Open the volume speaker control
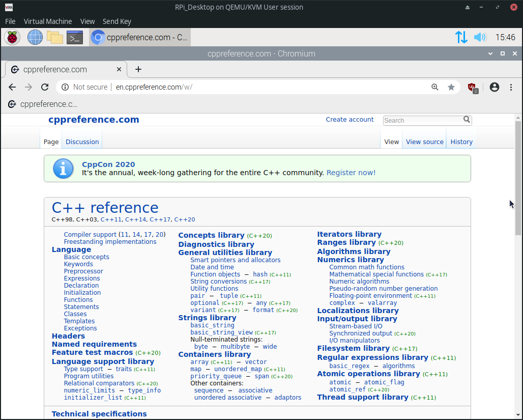Image resolution: width=523 pixels, height=420 pixels. [480, 37]
